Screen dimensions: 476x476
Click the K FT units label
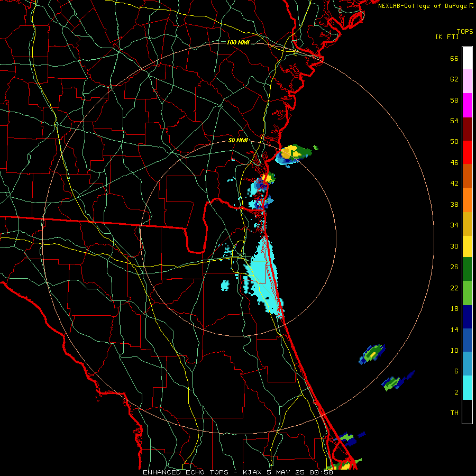click(x=447, y=37)
